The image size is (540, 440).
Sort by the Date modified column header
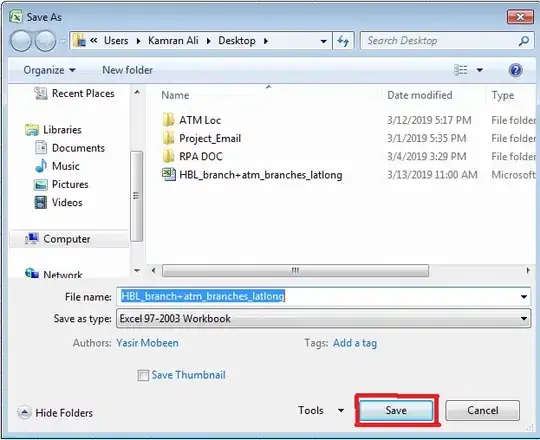pyautogui.click(x=420, y=95)
